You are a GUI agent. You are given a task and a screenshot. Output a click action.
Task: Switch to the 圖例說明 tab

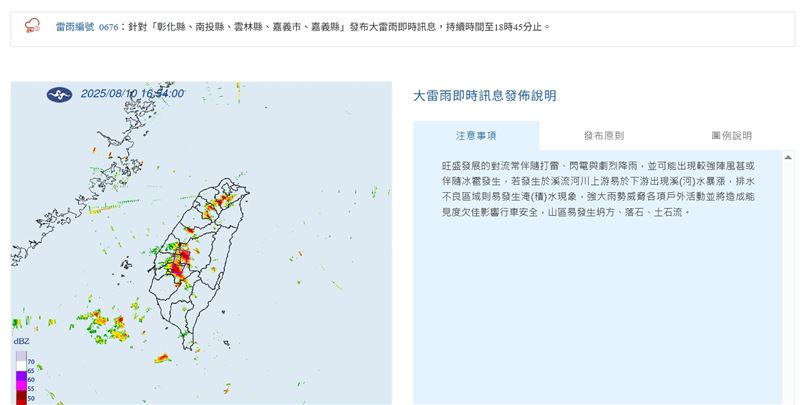731,136
